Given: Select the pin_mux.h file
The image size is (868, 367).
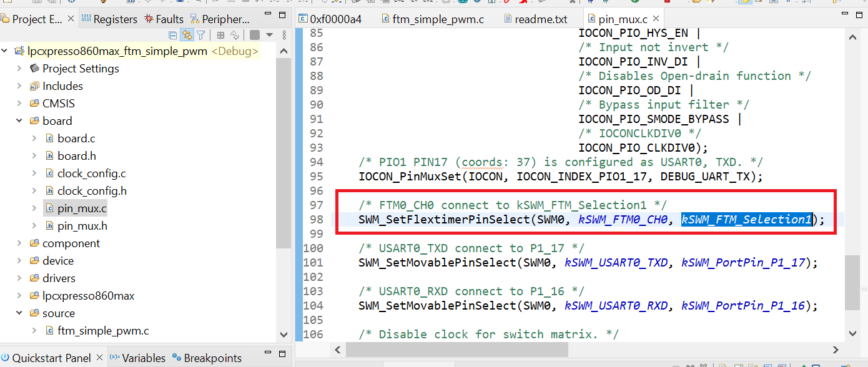Looking at the screenshot, I should [82, 226].
